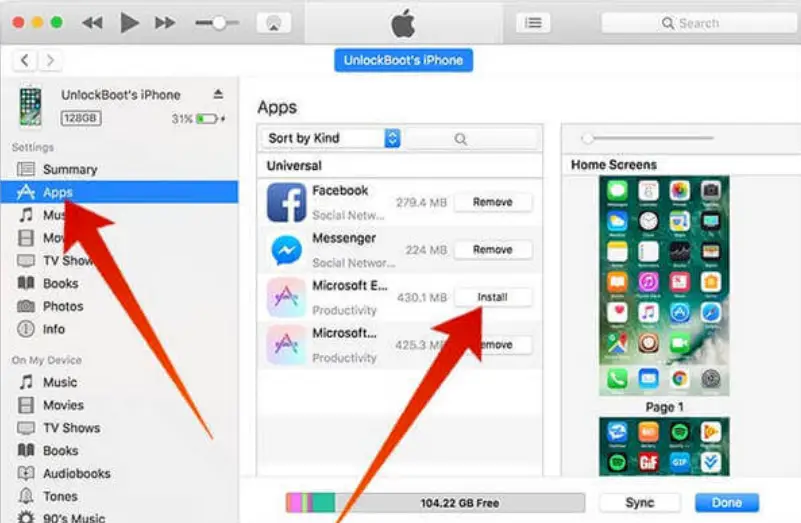Focus the Search field in toolbar
Image resolution: width=801 pixels, height=523 pixels.
coord(700,23)
